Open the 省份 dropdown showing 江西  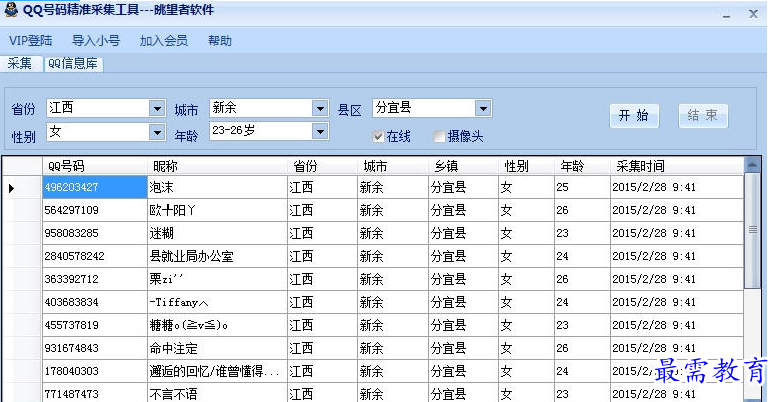coord(157,108)
